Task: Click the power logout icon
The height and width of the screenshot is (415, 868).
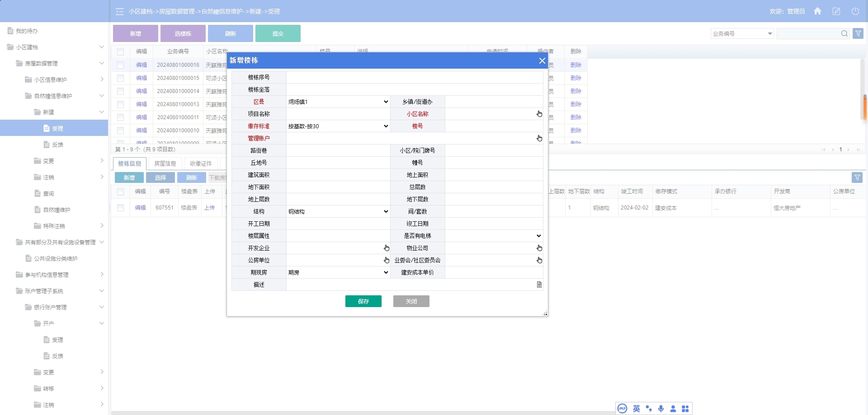Action: tap(855, 11)
